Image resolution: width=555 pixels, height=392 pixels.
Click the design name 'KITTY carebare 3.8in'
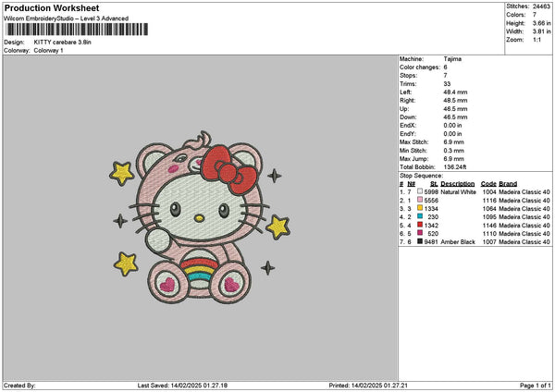62,43
